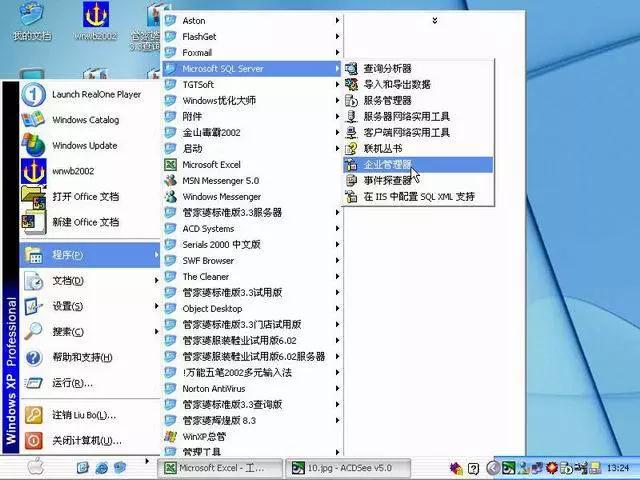Expand the 程序(P) submenu arrow
The height and width of the screenshot is (480, 640).
156,255
